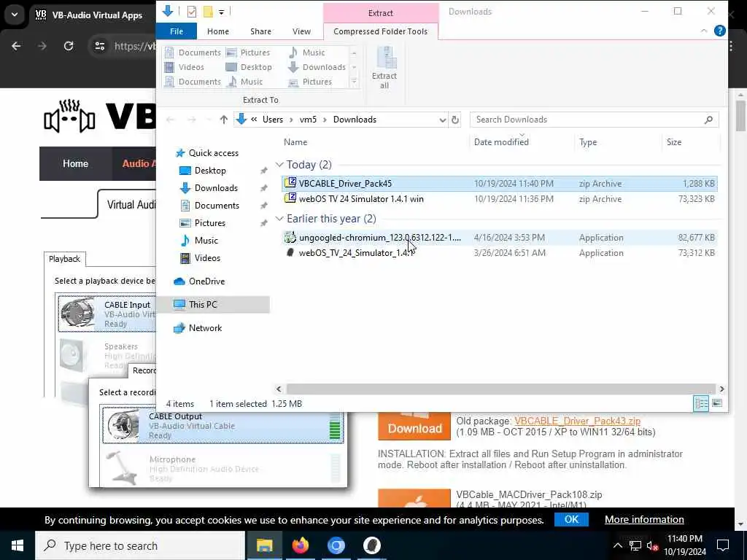Reload the browser page
The image size is (747, 560).
tap(69, 46)
